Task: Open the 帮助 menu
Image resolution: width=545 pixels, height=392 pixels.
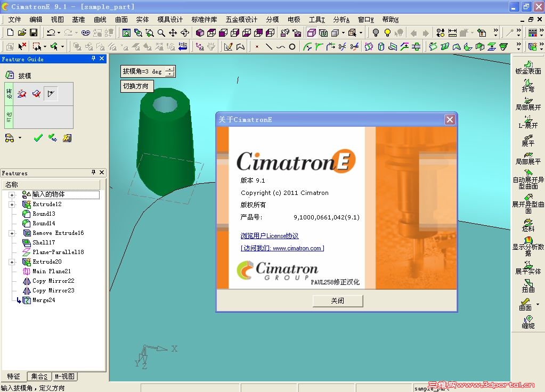Action: tap(391, 20)
